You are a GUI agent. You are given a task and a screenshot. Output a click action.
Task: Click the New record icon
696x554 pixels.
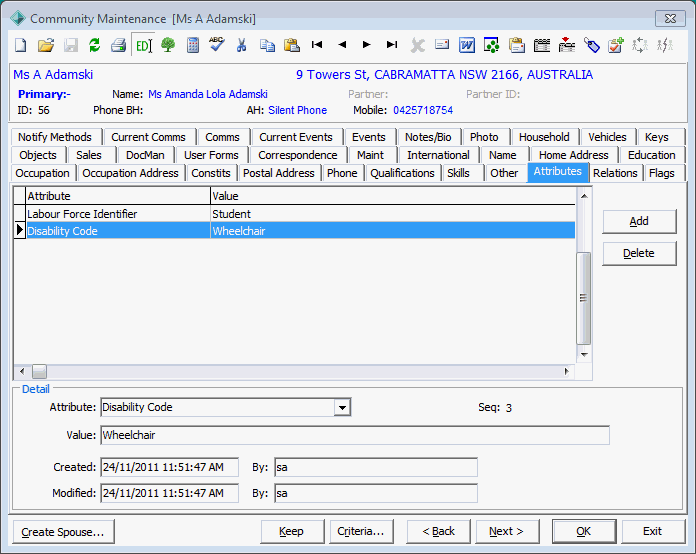[x=21, y=45]
